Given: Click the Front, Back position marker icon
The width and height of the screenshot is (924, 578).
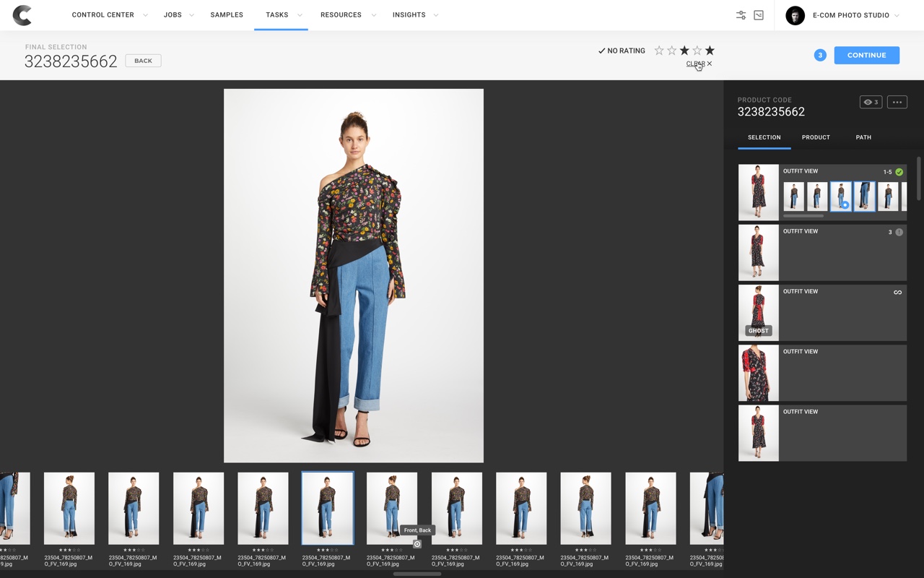Looking at the screenshot, I should 417,544.
